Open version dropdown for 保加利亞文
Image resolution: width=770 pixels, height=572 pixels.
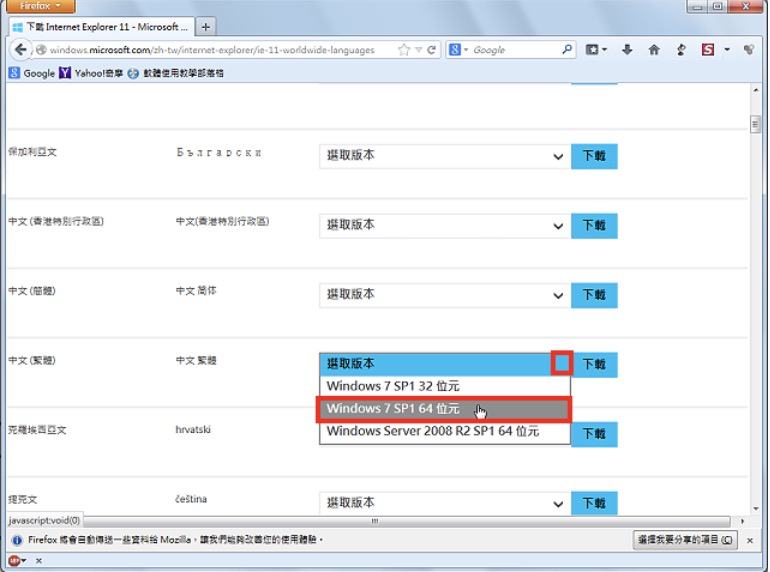(445, 156)
